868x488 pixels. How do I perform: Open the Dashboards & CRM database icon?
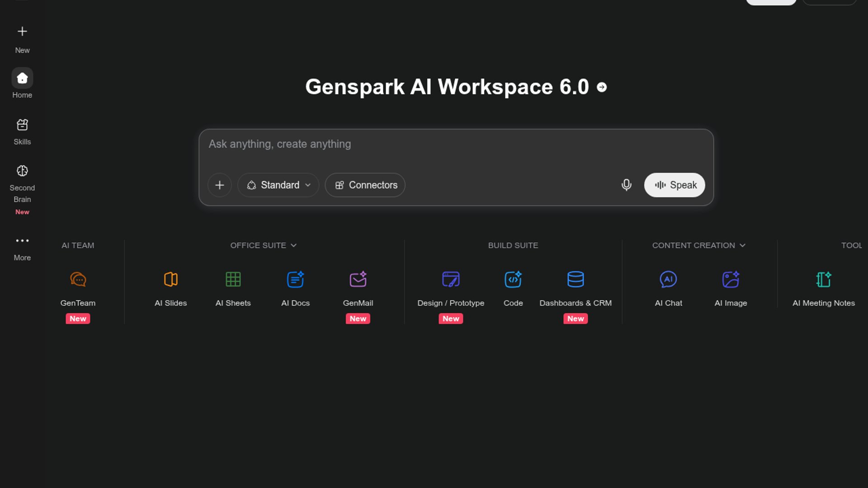[x=576, y=279]
